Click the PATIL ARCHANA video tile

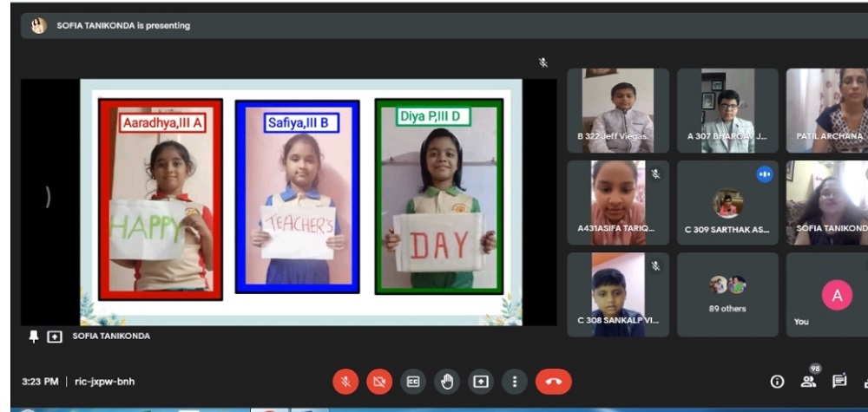click(827, 111)
